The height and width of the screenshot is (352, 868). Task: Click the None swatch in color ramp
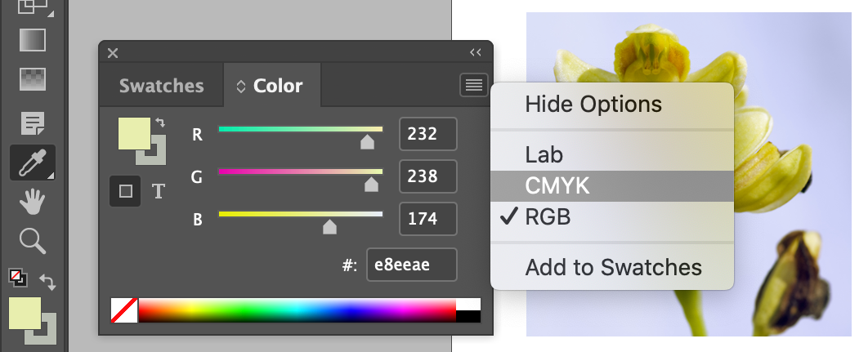coord(124,310)
